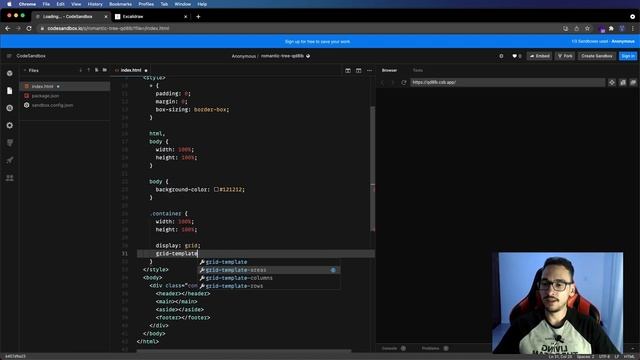Open the Live collaboration people icon
This screenshot has width=640, height=360.
10,178
